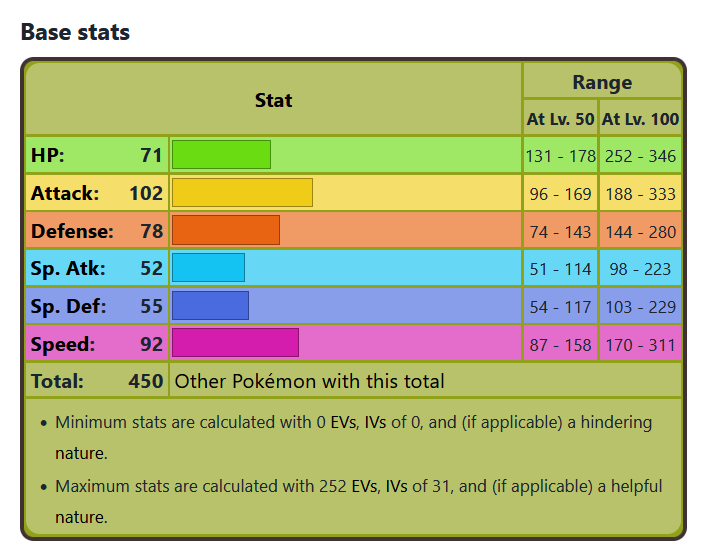The image size is (703, 546).
Task: Click the "Base stats" heading
Action: (75, 32)
